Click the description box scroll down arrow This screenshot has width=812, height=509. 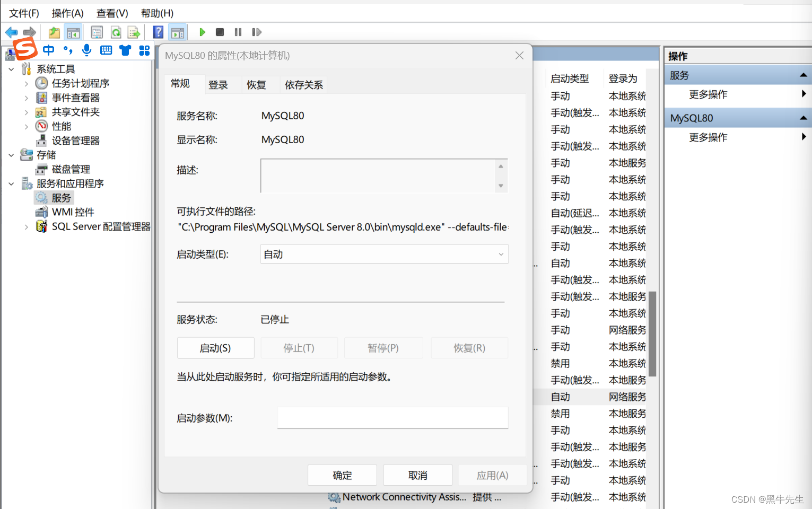click(501, 186)
